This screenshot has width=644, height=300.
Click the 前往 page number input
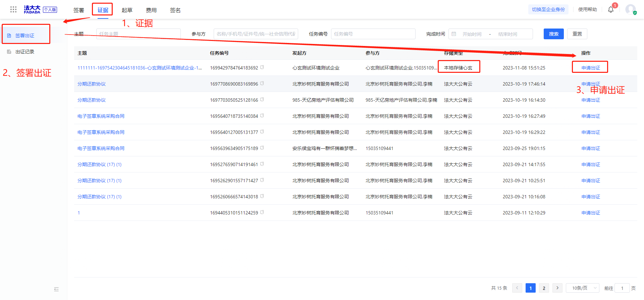pyautogui.click(x=622, y=288)
